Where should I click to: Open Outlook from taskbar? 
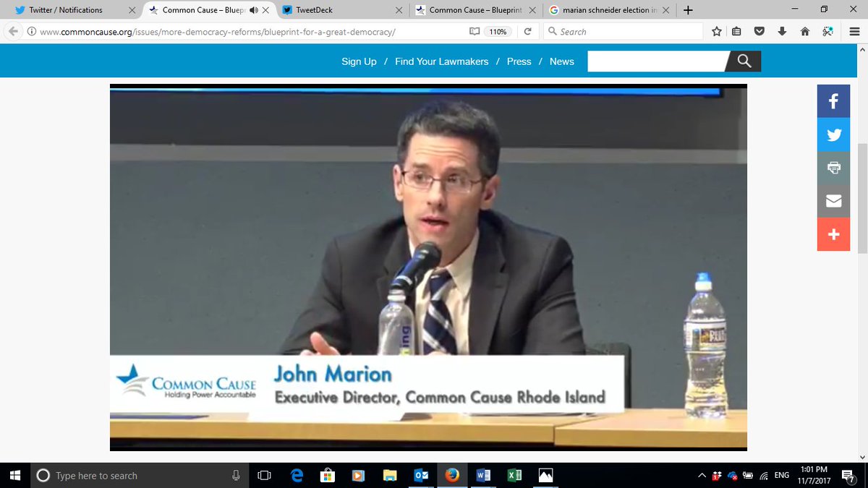[421, 475]
